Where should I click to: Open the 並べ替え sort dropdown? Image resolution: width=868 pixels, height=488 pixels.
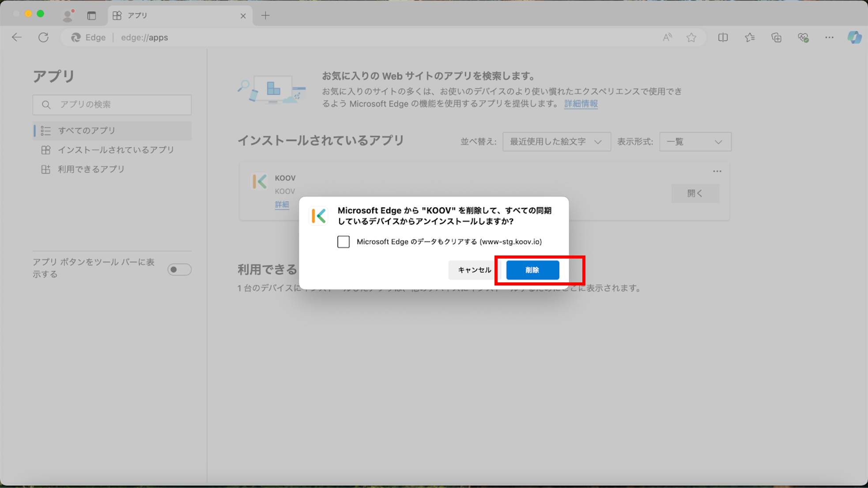(556, 142)
